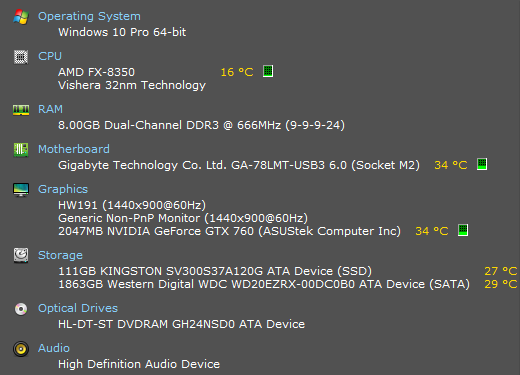The image size is (520, 375).
Task: Open the Graphics section heading
Action: click(x=63, y=189)
